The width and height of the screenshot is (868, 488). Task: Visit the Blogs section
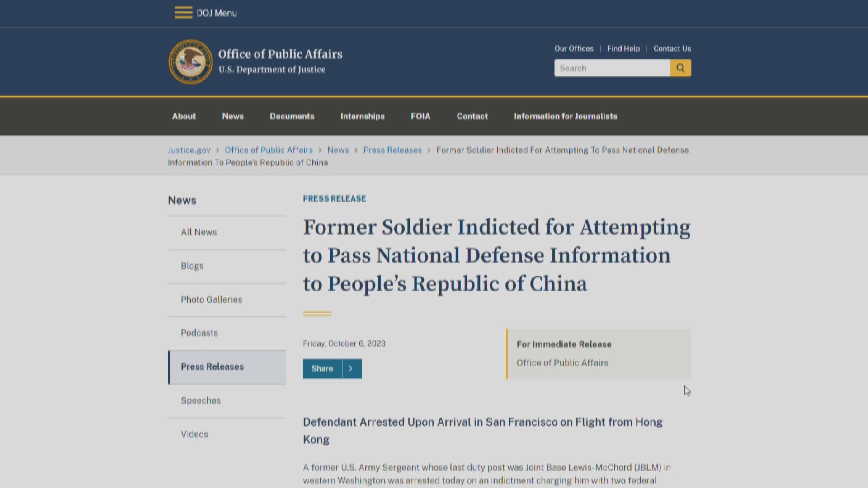coord(192,266)
